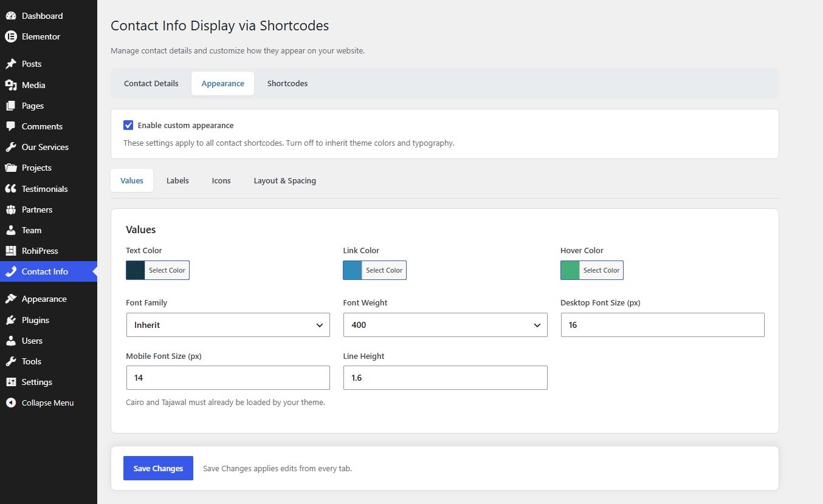
Task: Uncheck Enable custom appearance checkbox
Action: (128, 125)
